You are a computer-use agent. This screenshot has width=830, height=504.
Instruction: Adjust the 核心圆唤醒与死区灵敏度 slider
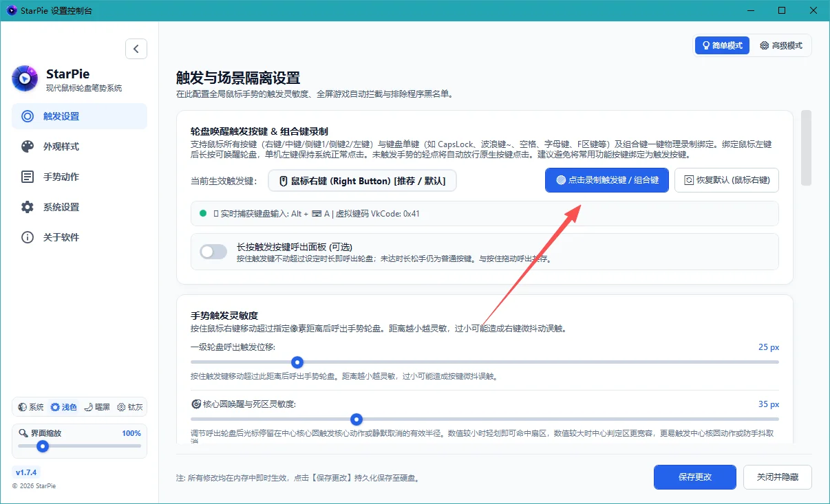[x=485, y=419]
